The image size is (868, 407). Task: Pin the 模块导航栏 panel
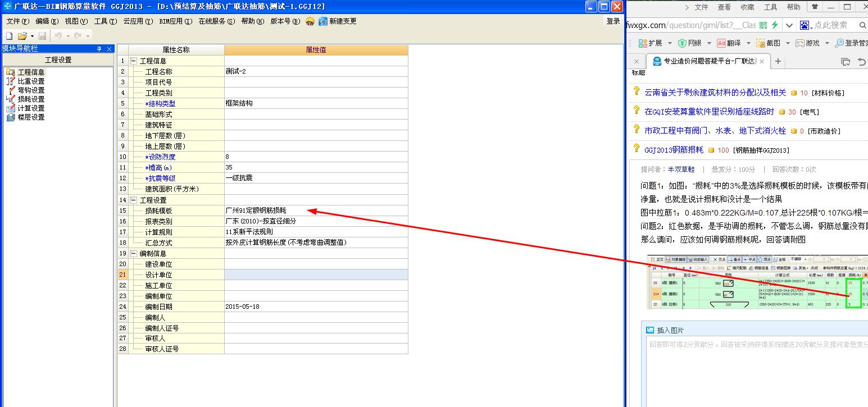99,49
